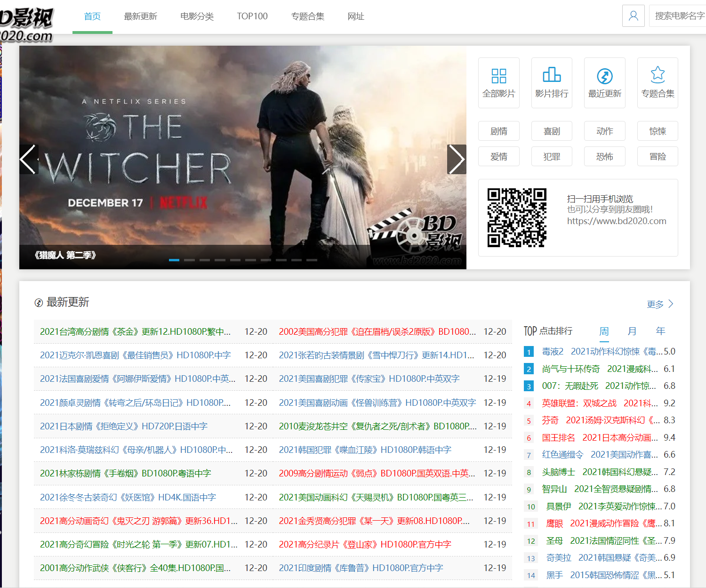Show previous banner slide arrow
This screenshot has height=588, width=706.
point(28,159)
